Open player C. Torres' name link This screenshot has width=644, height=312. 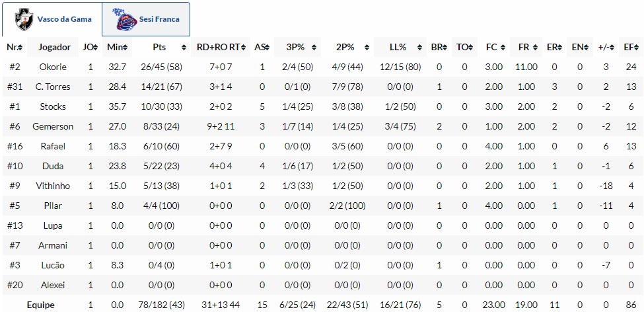pyautogui.click(x=53, y=87)
